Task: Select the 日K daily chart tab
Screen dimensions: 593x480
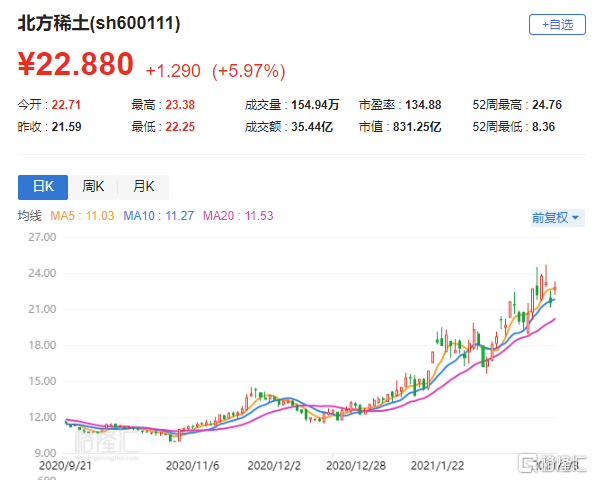Action: click(43, 187)
